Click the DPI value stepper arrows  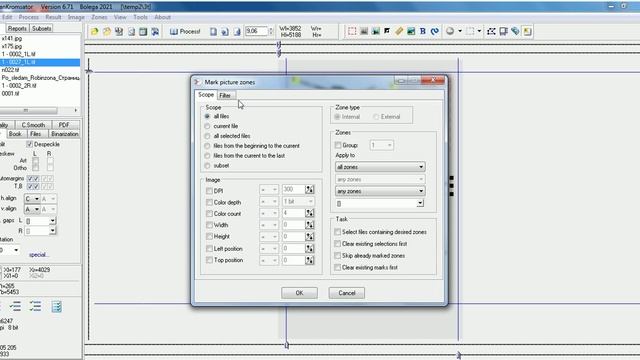pyautogui.click(x=310, y=189)
